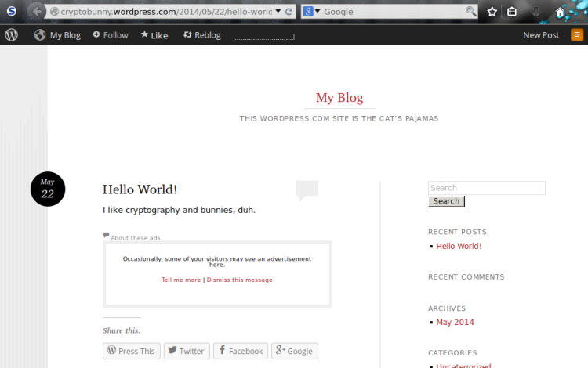This screenshot has height=368, width=588.
Task: Share post on Facebook
Action: tap(241, 351)
